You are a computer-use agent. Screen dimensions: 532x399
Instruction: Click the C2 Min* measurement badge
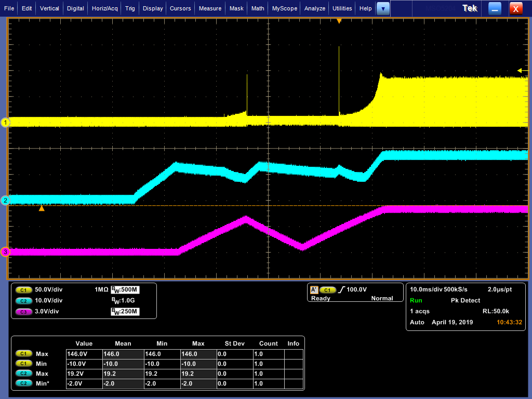click(24, 383)
